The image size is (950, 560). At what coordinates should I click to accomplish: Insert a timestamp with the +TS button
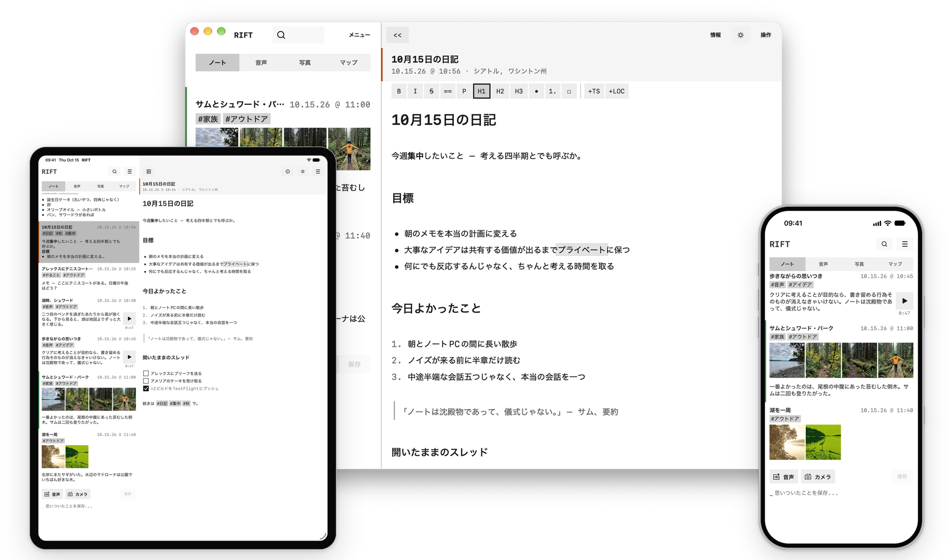tap(594, 91)
